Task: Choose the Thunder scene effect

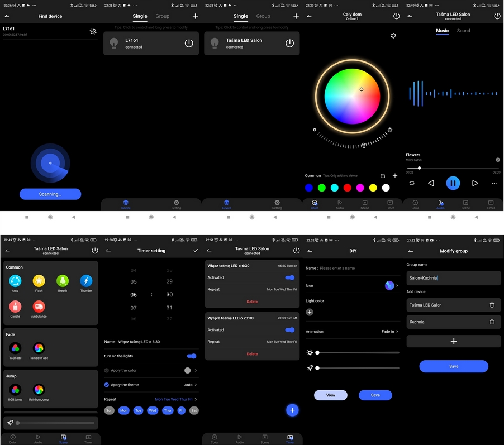Action: click(86, 281)
